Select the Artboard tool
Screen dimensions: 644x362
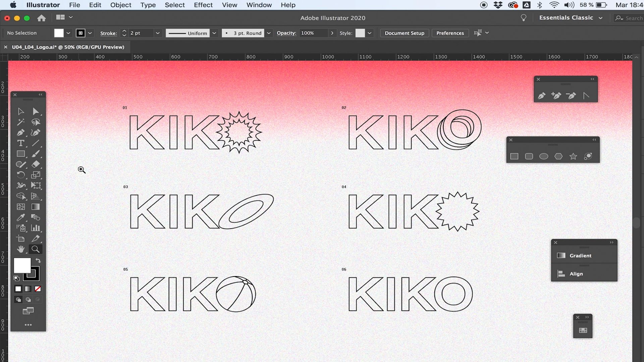click(x=21, y=239)
